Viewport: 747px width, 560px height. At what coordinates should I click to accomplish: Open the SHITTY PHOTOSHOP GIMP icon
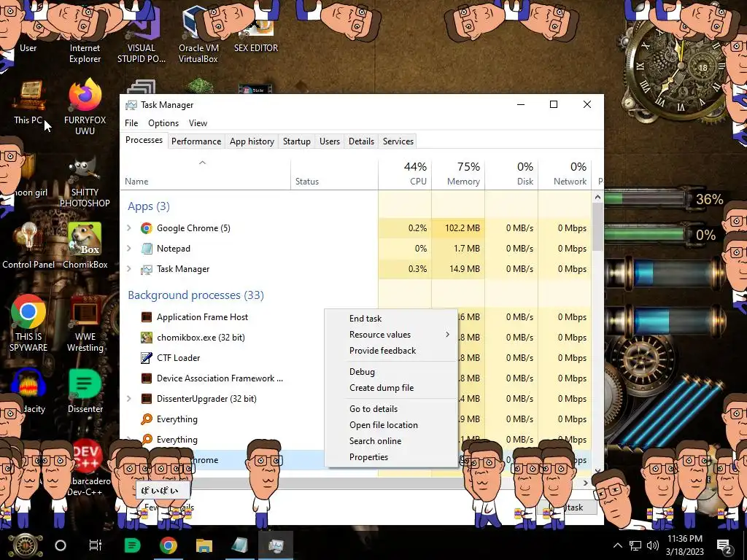[x=85, y=183]
